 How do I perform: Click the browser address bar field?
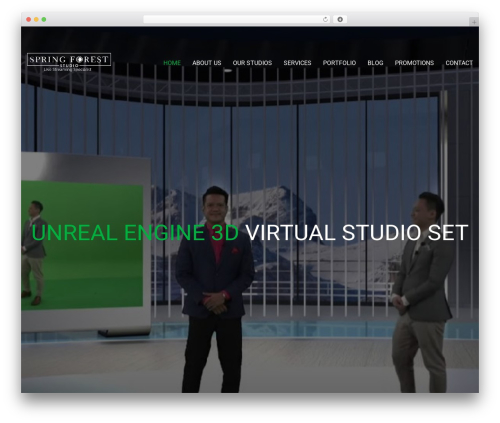point(233,20)
